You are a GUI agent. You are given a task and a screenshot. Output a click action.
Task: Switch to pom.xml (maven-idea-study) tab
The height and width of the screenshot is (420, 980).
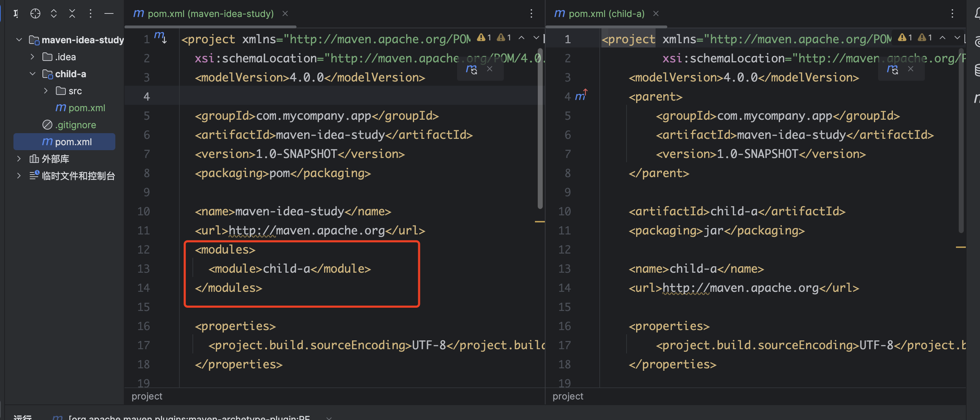210,14
